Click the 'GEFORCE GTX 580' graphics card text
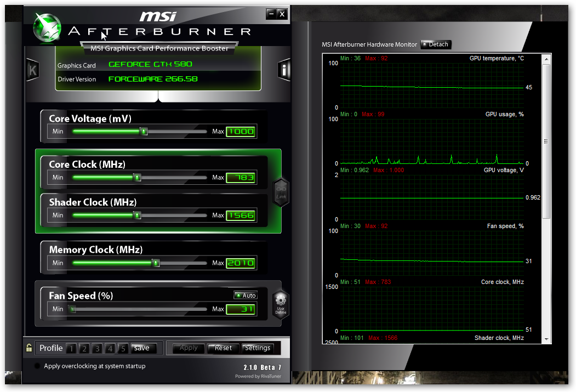 (150, 64)
